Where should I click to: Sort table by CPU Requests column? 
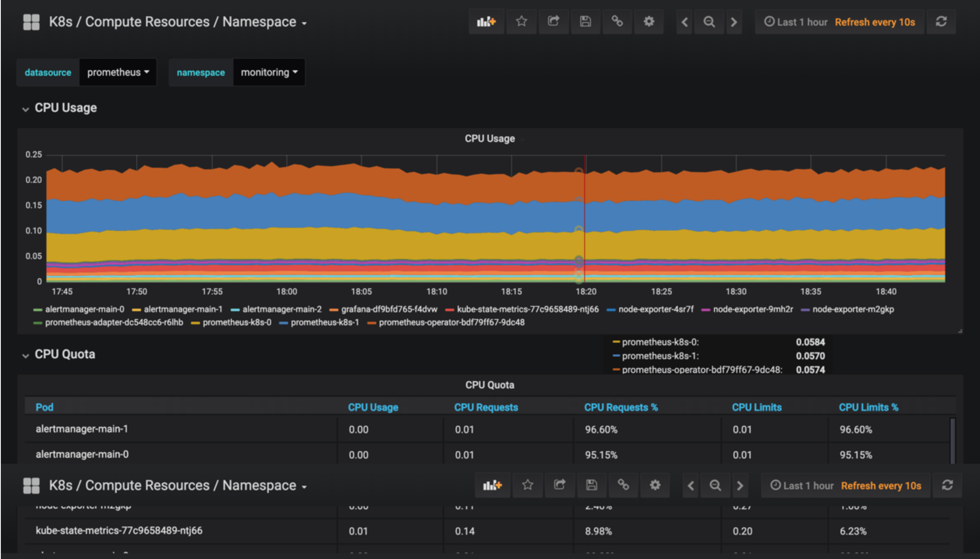click(486, 407)
